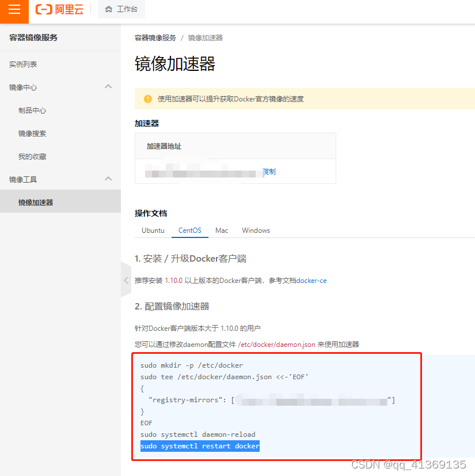Open the hamburger menu in top bar
The height and width of the screenshot is (476, 475).
[x=14, y=9]
